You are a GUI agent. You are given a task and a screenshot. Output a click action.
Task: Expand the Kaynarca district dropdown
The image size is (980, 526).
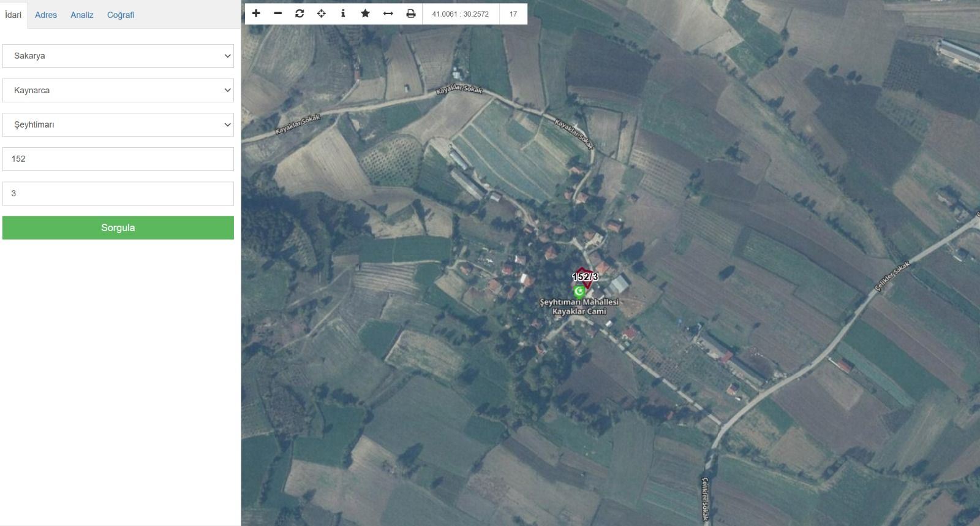coord(118,90)
